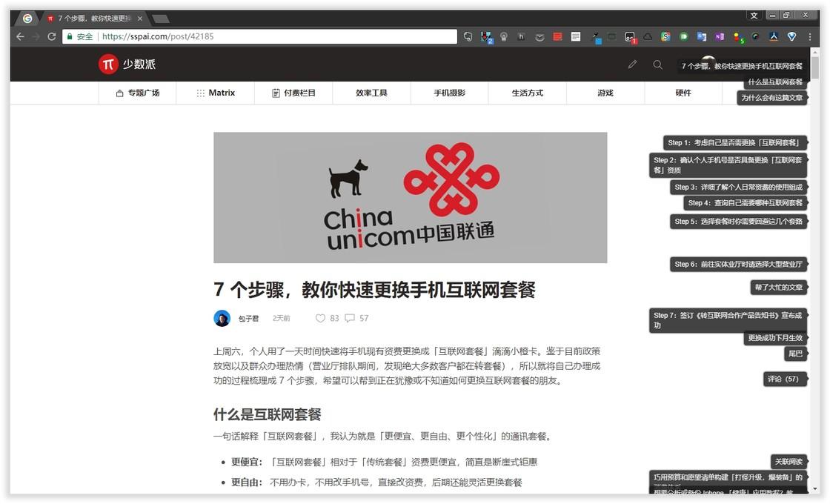Click the OneNote extension icon

tap(719, 36)
